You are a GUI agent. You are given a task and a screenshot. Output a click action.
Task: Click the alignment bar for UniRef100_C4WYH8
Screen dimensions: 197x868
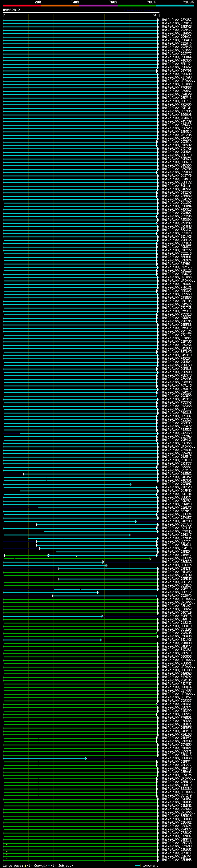point(70,522)
